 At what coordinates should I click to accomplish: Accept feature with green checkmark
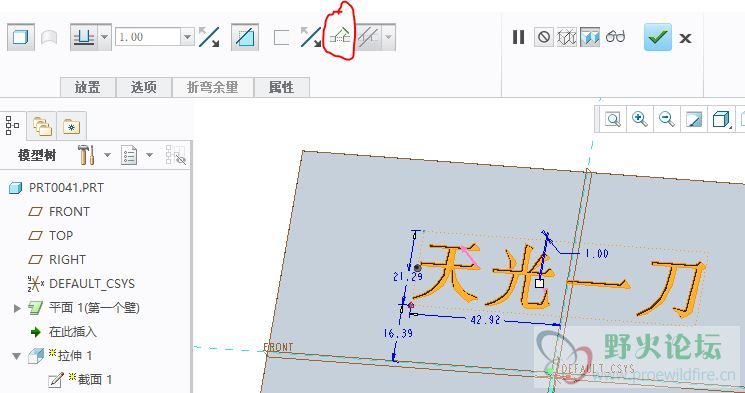[658, 37]
